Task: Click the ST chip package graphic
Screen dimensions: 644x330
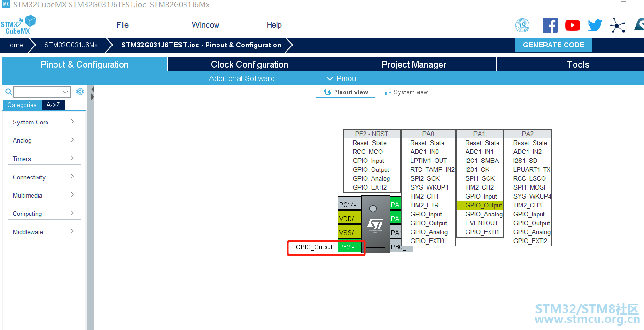Action: click(375, 224)
